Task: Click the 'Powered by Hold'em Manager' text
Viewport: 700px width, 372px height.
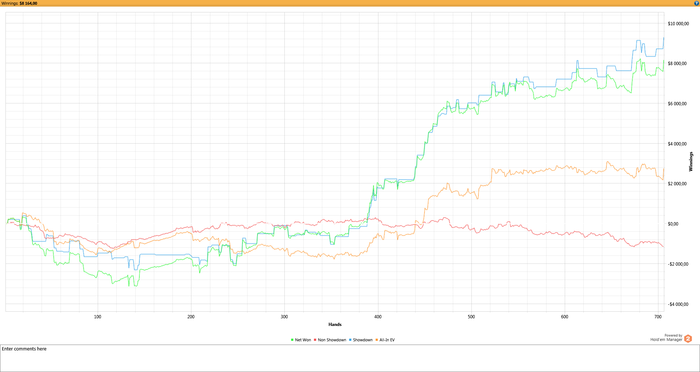Action: tap(666, 338)
